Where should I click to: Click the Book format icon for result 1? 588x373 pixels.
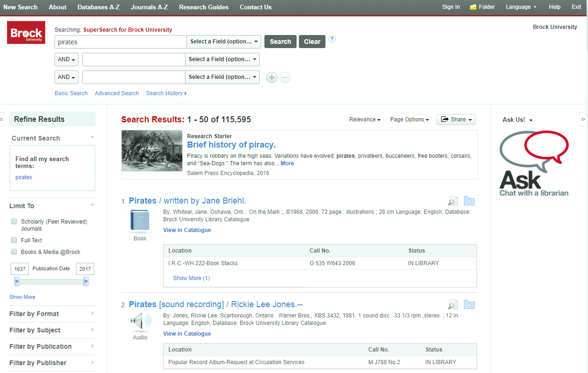[140, 220]
